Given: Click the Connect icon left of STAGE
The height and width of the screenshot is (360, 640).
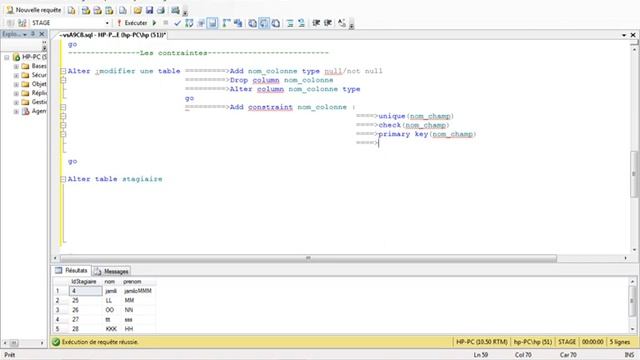Looking at the screenshot, I should 11,23.
